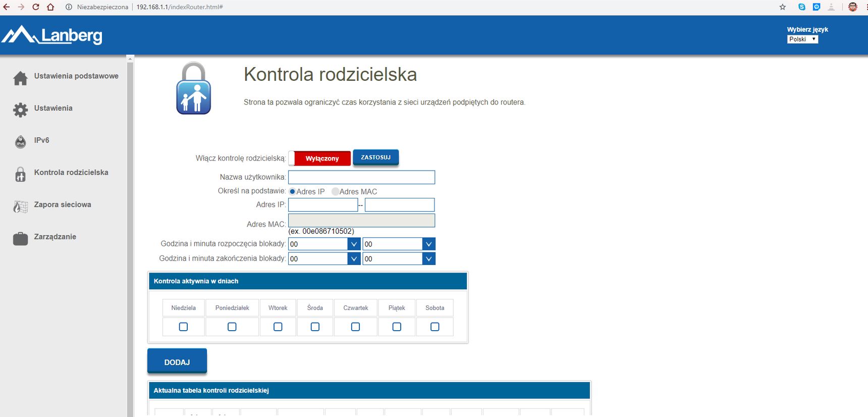Open the block start hour dropdown

[x=324, y=244]
